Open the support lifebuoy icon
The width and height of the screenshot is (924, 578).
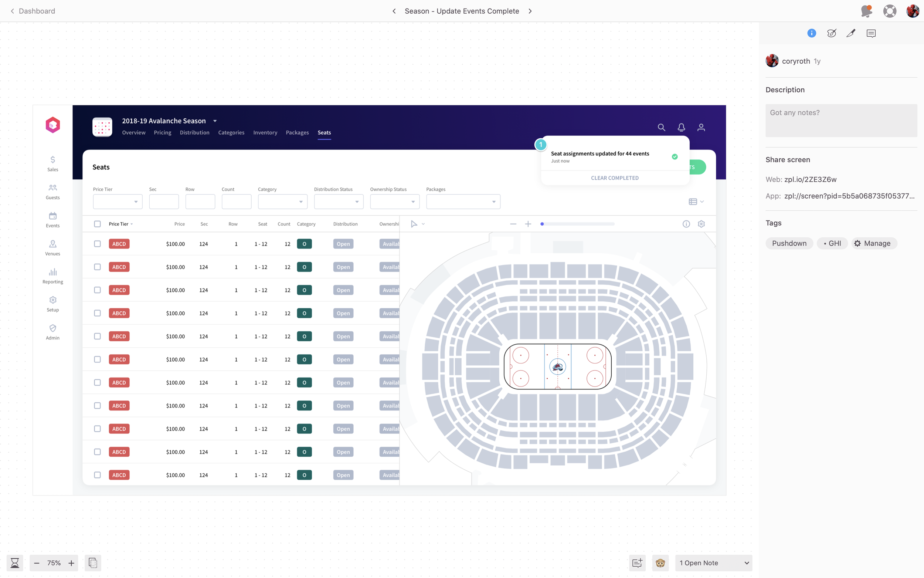coord(890,11)
